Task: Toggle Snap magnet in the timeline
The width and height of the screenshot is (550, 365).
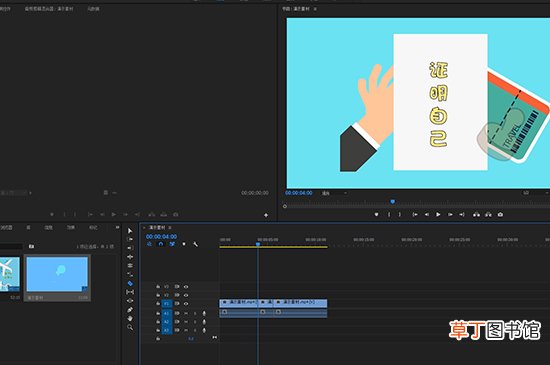Action: 161,244
